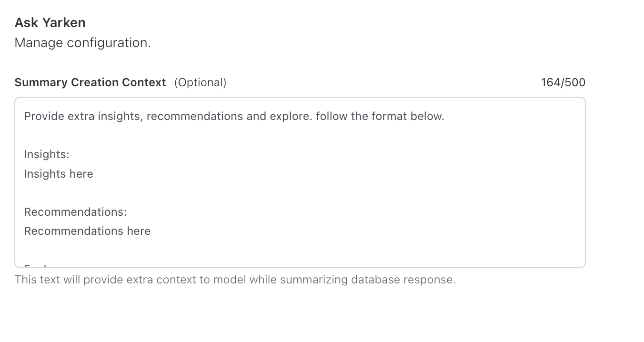Click the "Ask Yarken" heading
Image resolution: width=644 pixels, height=342 pixels.
[x=50, y=22]
